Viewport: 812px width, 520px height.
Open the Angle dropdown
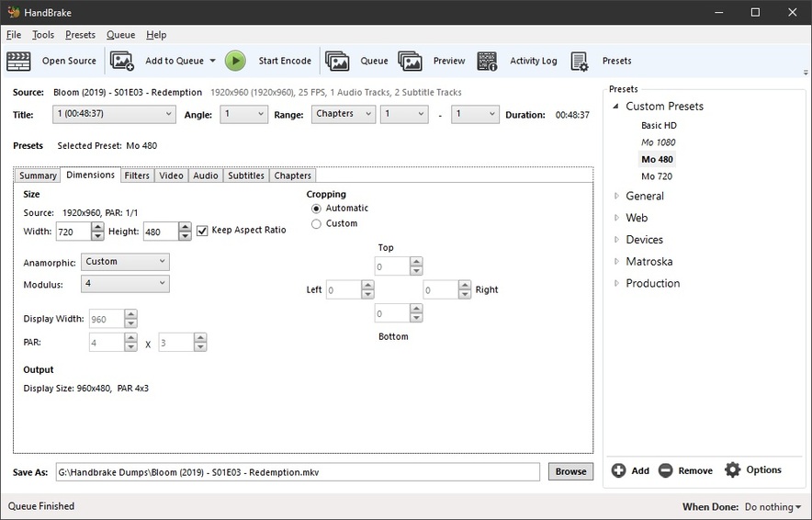click(244, 114)
